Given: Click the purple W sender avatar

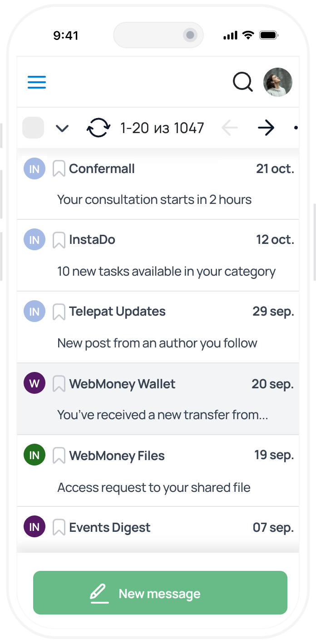Looking at the screenshot, I should [35, 383].
